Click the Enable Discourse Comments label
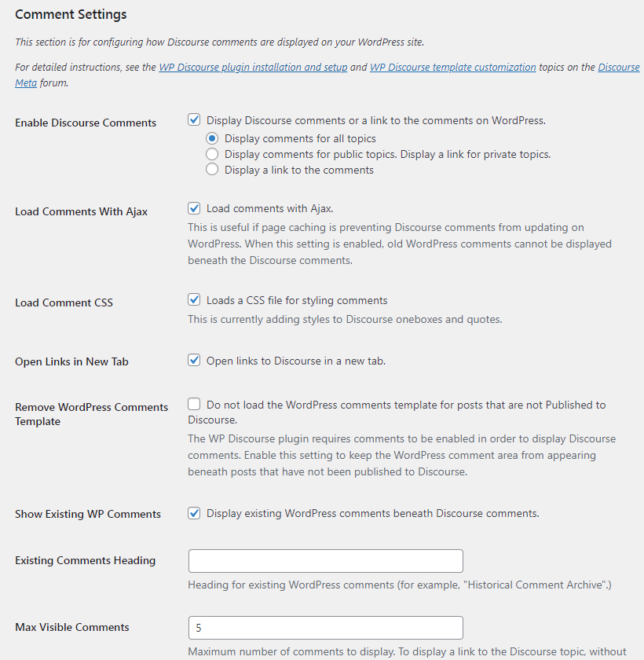This screenshot has height=660, width=644. [x=86, y=123]
